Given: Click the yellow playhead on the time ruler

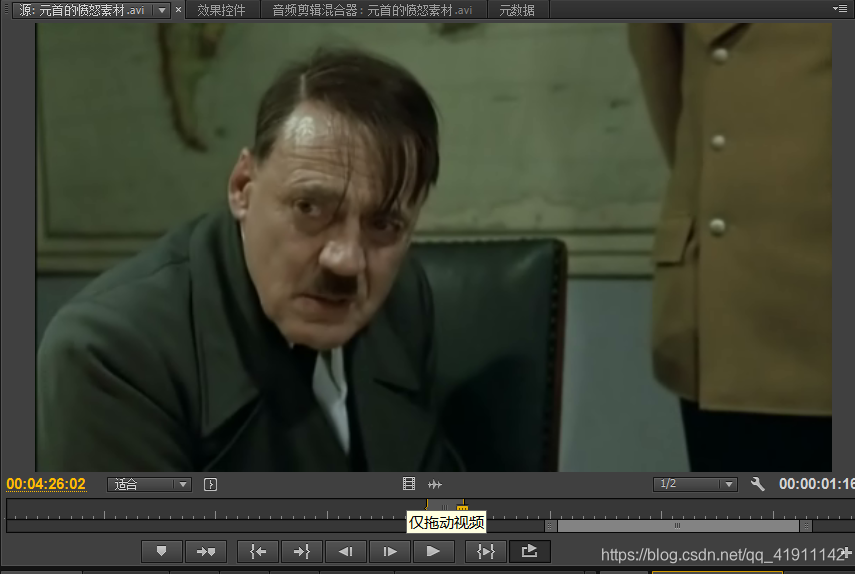Looking at the screenshot, I should [462, 507].
